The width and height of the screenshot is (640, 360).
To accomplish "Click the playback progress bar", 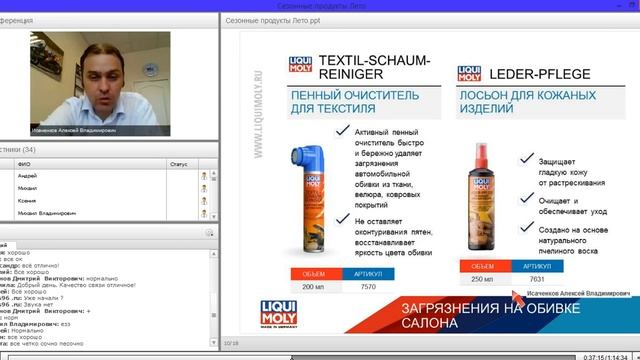I will click(x=291, y=358).
